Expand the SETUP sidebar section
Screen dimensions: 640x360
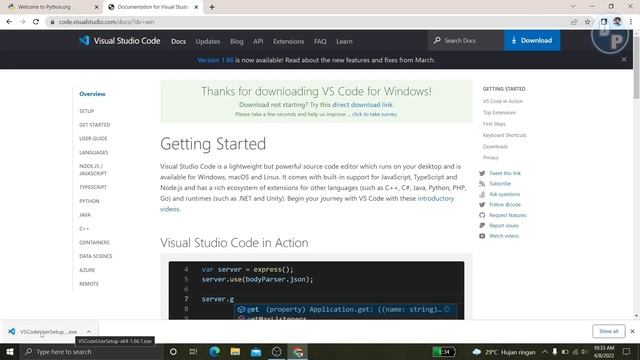(87, 111)
